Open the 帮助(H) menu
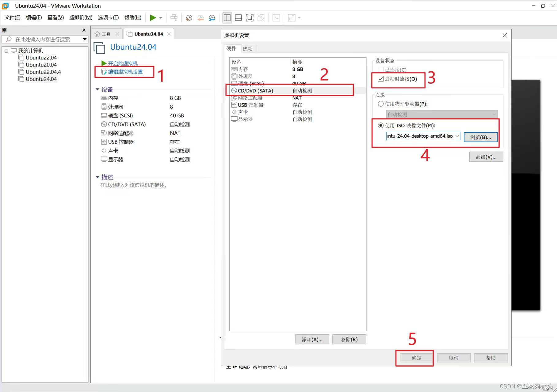 [133, 17]
